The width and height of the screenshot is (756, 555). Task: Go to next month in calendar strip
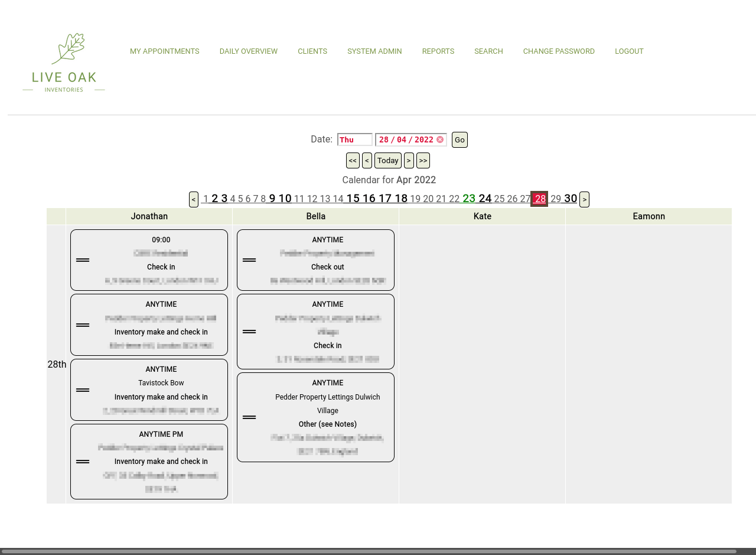(x=584, y=199)
